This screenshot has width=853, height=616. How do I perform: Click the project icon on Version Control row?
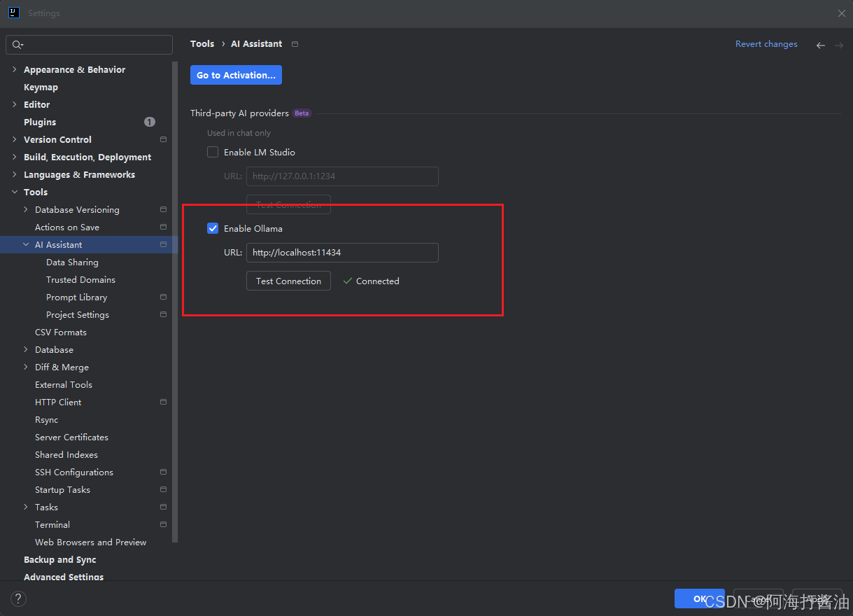coord(163,139)
